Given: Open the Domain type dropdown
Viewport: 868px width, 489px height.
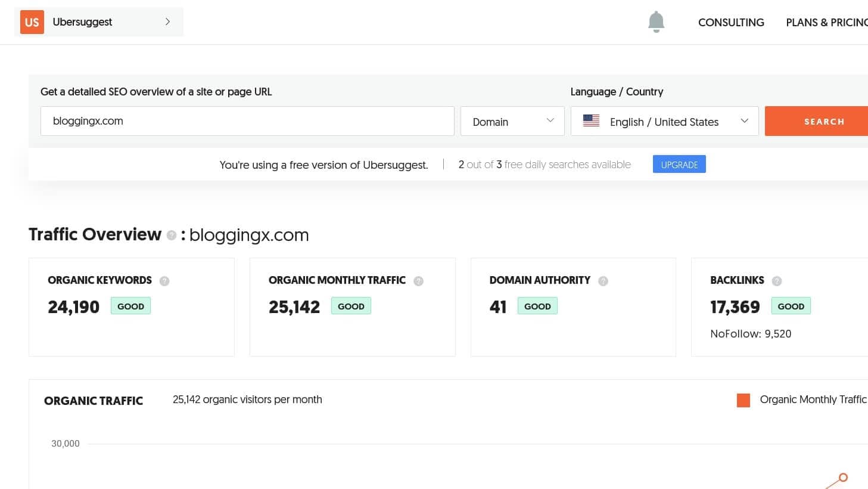Looking at the screenshot, I should pos(512,121).
